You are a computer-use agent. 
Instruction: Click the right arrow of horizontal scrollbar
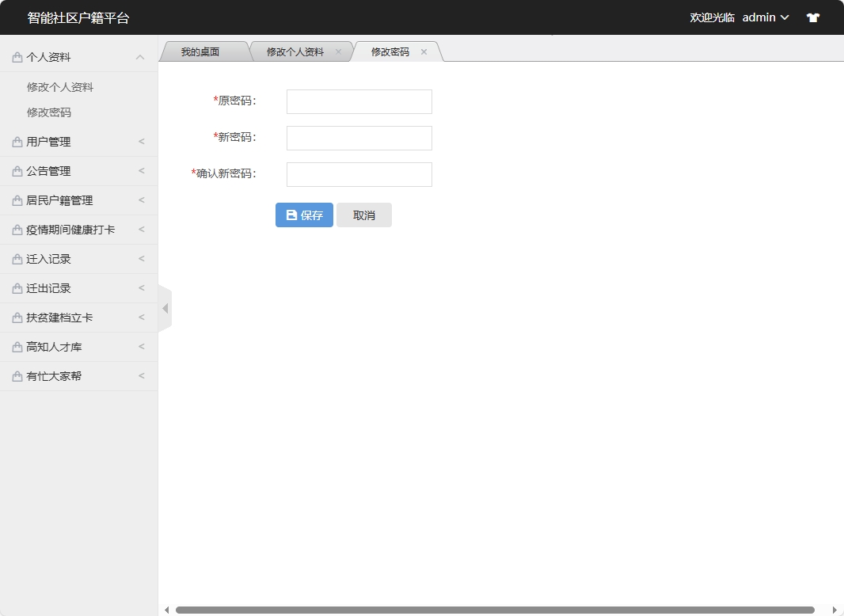(834, 610)
